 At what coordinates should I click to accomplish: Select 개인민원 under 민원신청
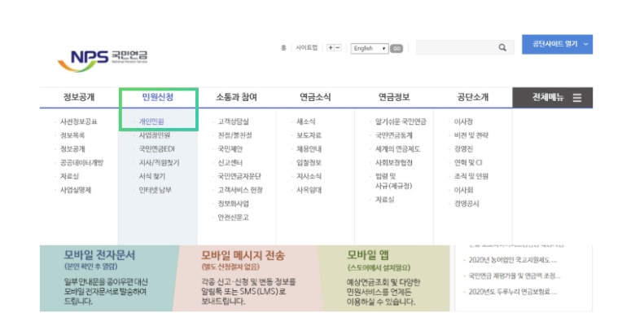[151, 121]
